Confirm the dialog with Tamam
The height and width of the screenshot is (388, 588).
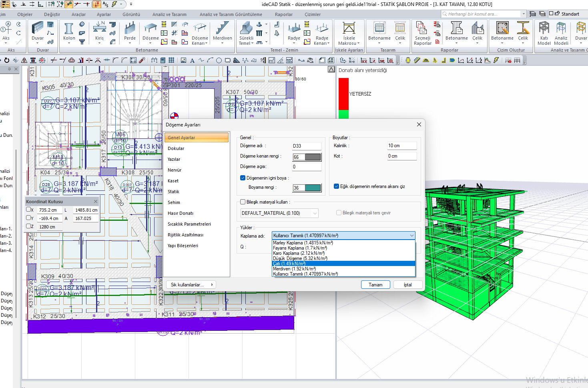point(375,285)
